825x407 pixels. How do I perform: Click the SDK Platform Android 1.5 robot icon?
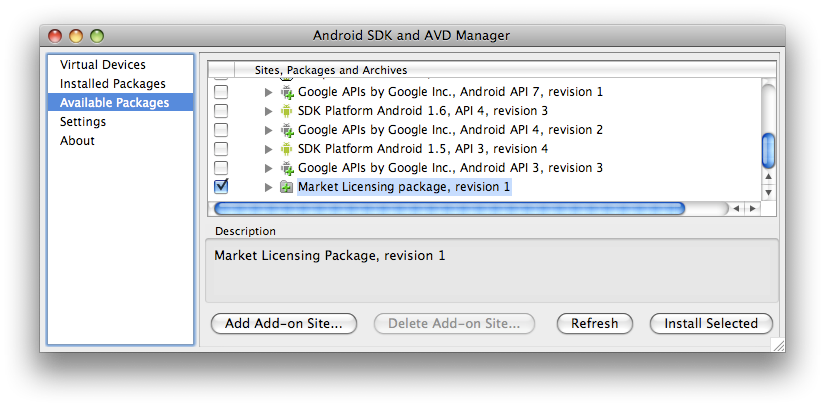(286, 149)
